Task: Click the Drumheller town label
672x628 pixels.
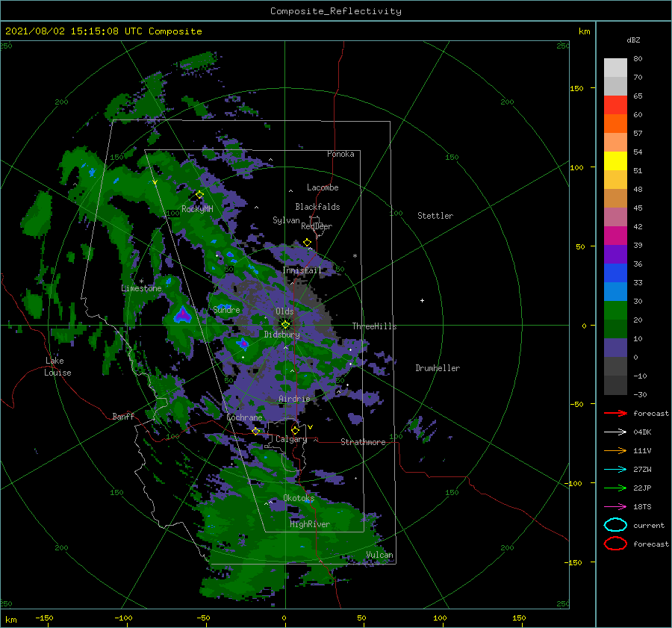Action: pos(438,368)
